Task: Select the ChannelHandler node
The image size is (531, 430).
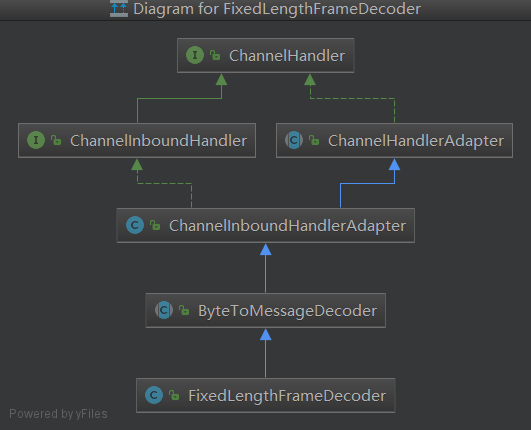Action: (x=266, y=55)
